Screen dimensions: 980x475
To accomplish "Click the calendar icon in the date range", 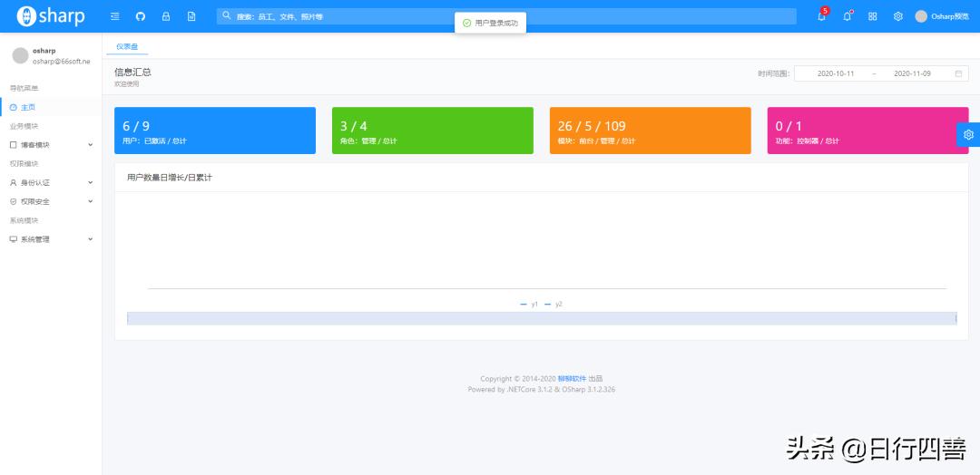I will 958,73.
